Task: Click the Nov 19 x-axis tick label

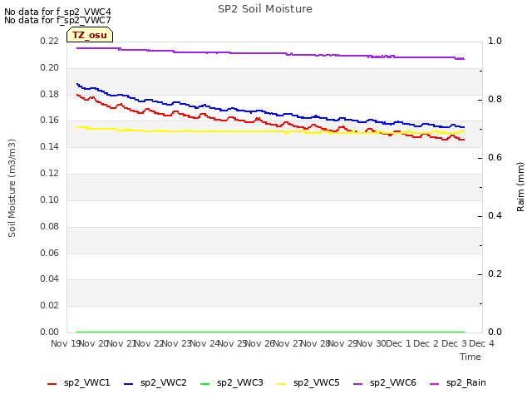Action: tap(66, 343)
